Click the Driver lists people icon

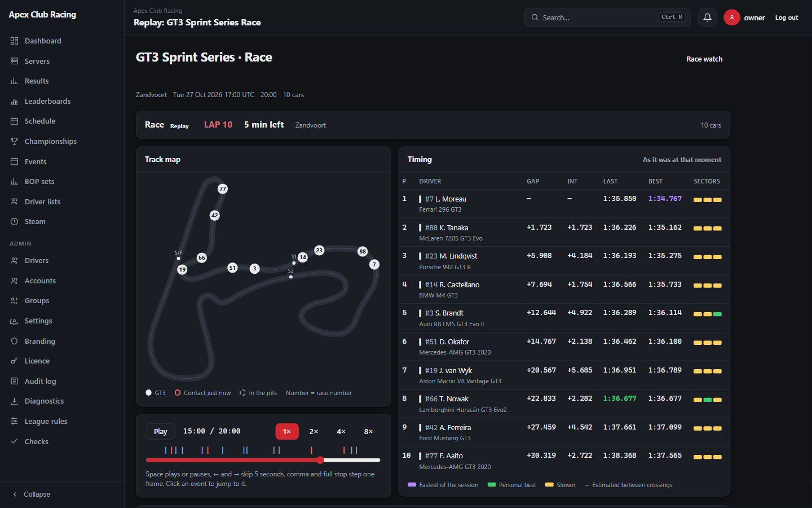pyautogui.click(x=14, y=202)
